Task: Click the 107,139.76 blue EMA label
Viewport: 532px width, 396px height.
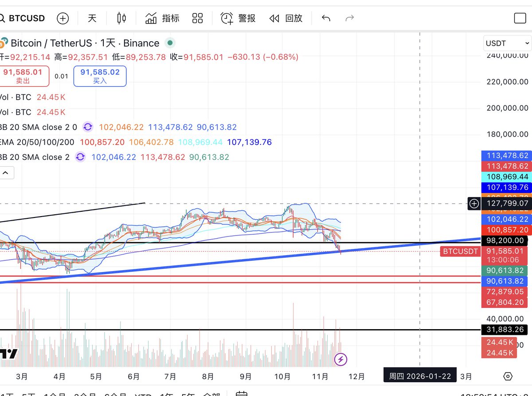Action: (x=506, y=187)
